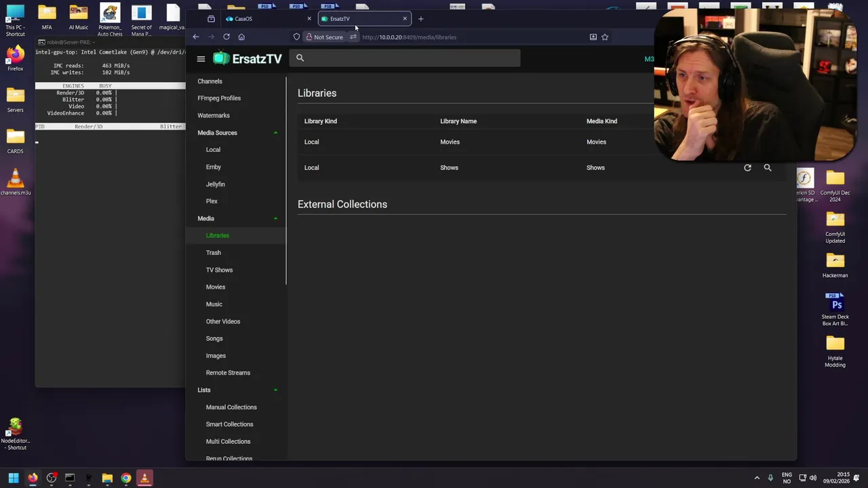Switch to the CasaOS browser tab
The width and height of the screenshot is (868, 488).
click(269, 19)
